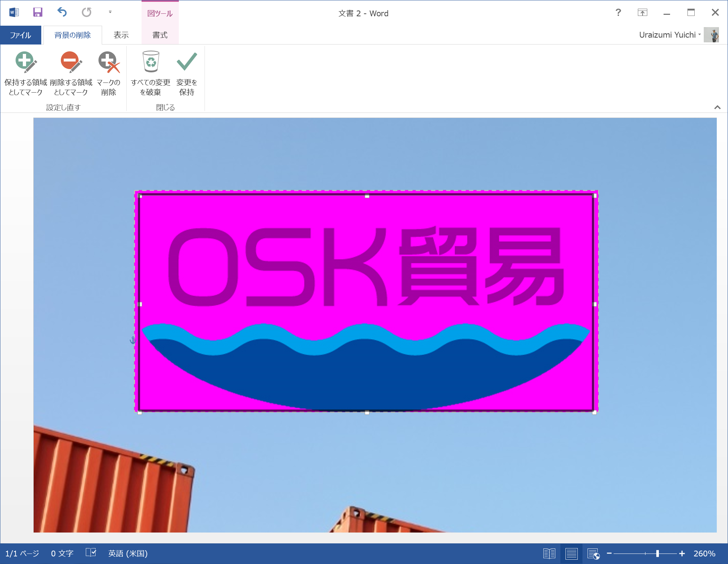The width and height of the screenshot is (728, 564).
Task: Switch to Read Mode view
Action: click(549, 554)
